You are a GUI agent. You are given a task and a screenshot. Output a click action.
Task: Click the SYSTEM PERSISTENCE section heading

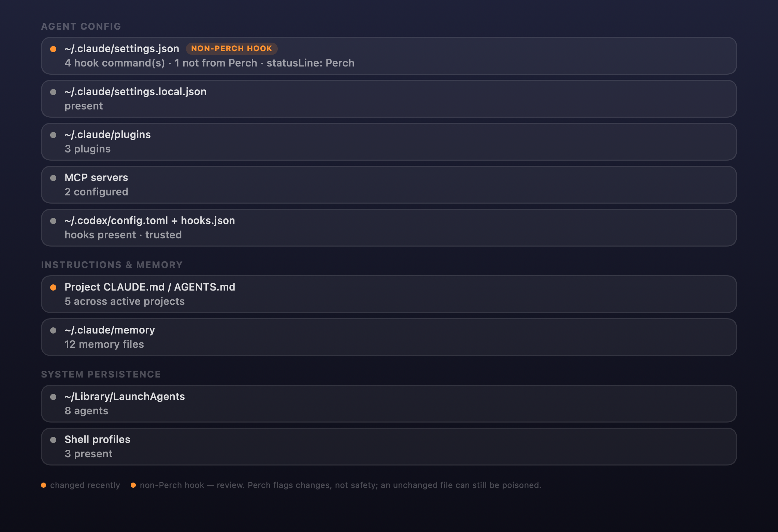101,374
